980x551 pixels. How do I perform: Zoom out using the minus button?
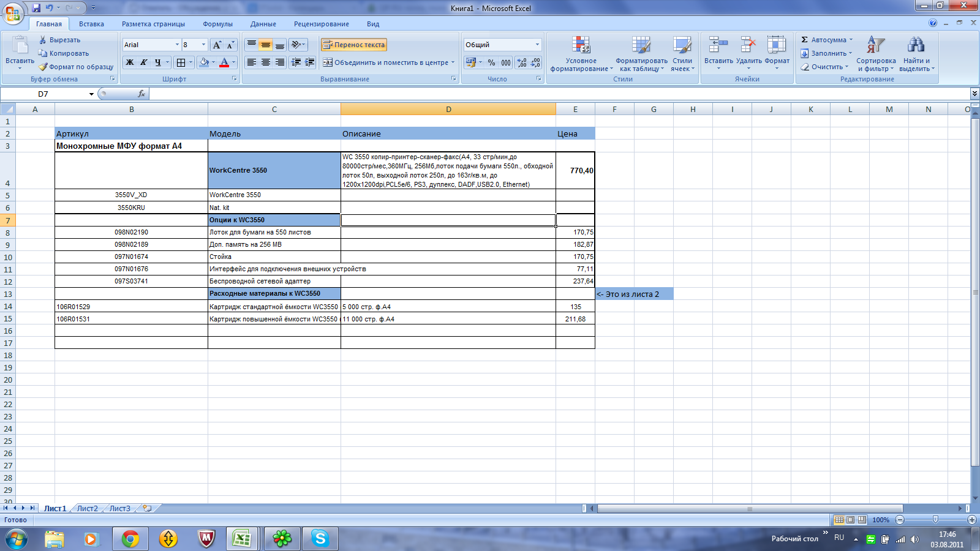coord(899,520)
